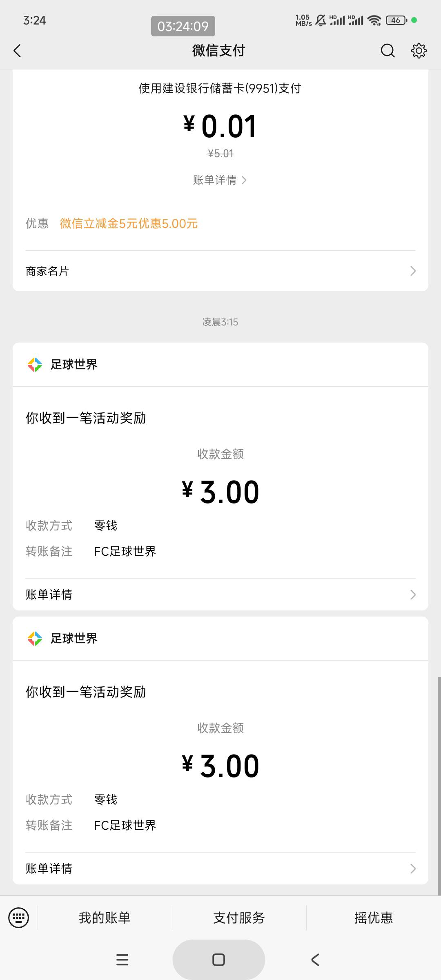Tap 微信立减金5元优惠5.00元 discount text
Image resolution: width=441 pixels, height=980 pixels.
coord(129,223)
